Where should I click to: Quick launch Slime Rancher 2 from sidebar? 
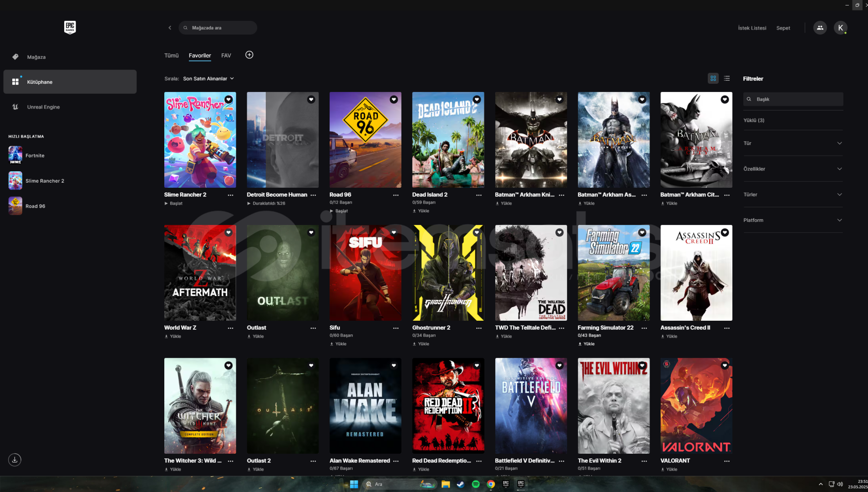36,181
